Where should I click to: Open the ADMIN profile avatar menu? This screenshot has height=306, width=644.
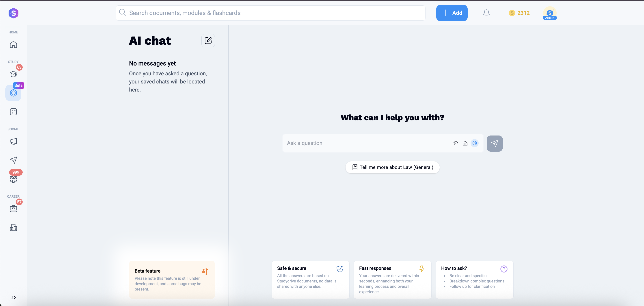point(550,13)
